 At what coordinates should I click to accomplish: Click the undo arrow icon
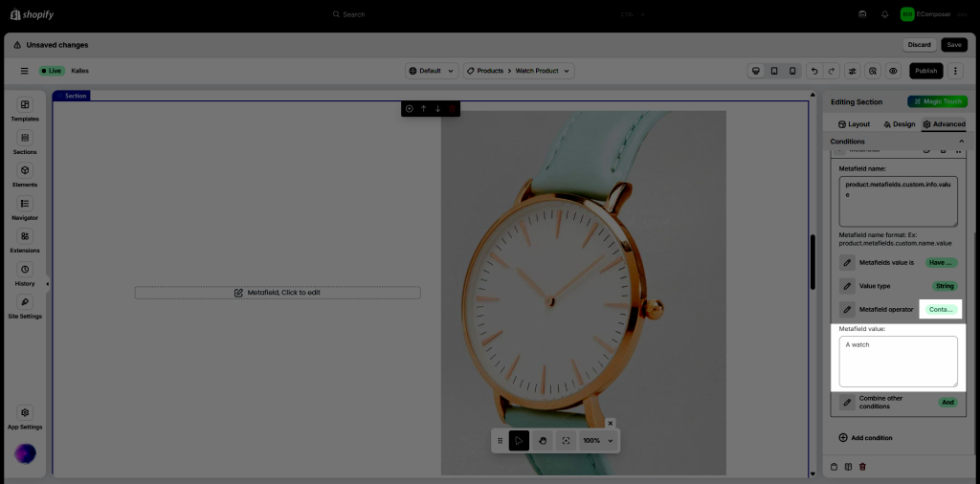813,71
